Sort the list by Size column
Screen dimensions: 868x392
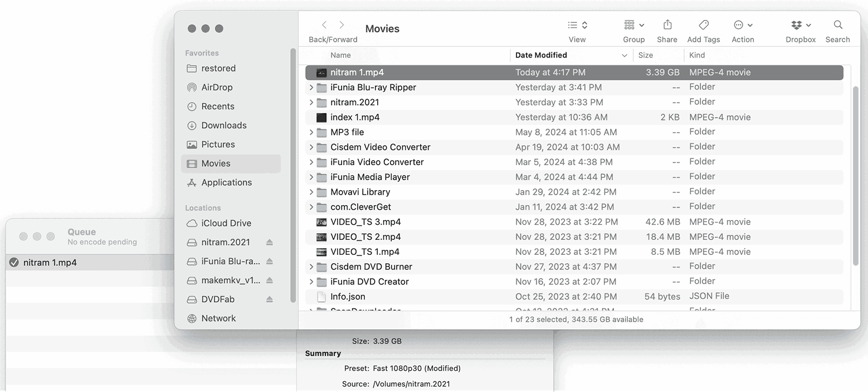click(x=646, y=55)
